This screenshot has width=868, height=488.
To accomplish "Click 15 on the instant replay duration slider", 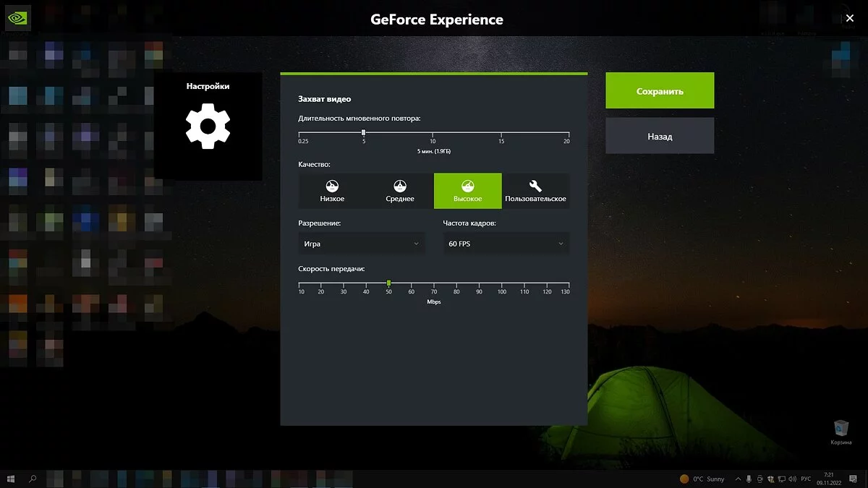I will pyautogui.click(x=501, y=133).
